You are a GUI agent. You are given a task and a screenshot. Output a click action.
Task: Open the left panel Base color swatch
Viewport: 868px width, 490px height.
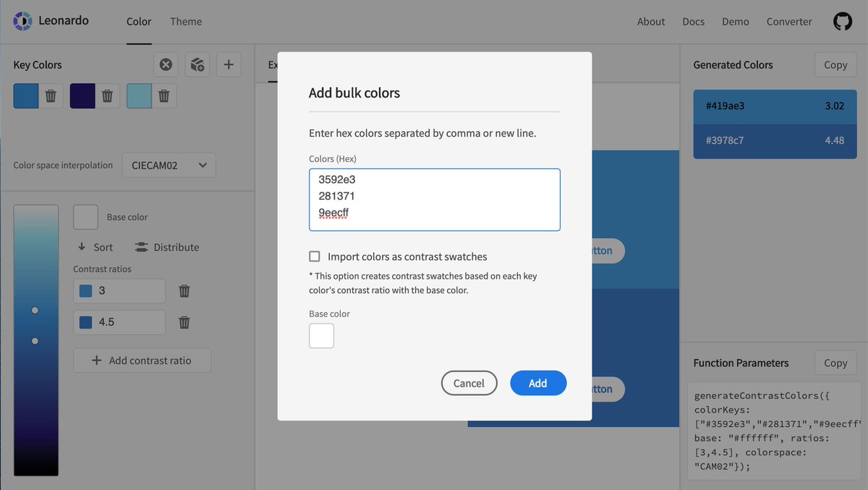click(85, 217)
